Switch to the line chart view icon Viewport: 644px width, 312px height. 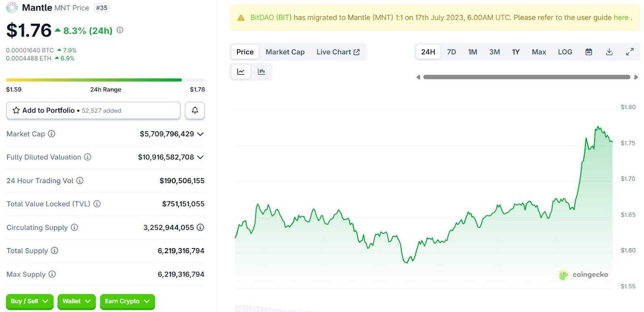241,72
